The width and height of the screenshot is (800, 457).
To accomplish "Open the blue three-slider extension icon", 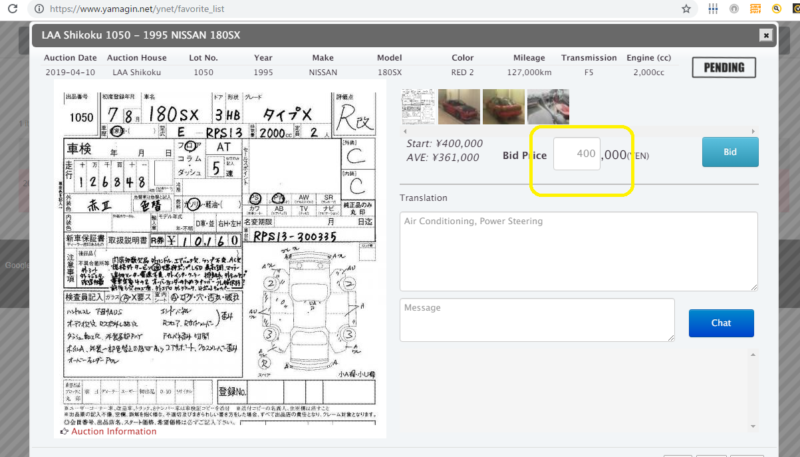I will (x=713, y=9).
